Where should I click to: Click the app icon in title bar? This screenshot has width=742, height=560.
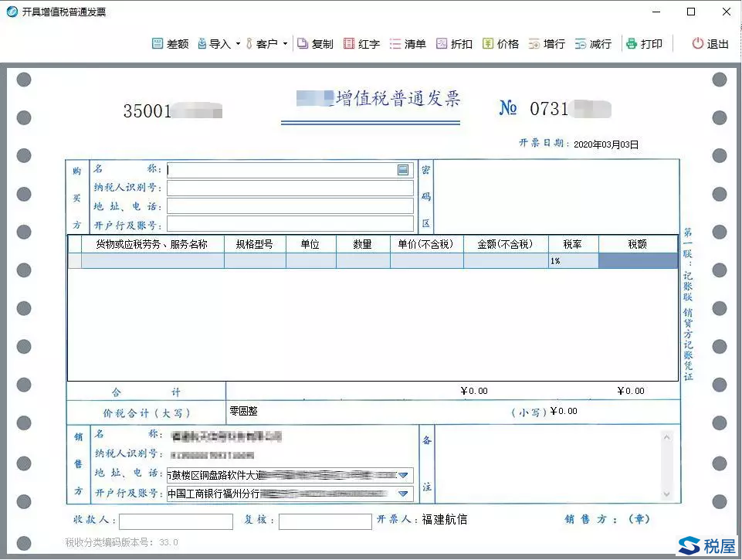coord(12,12)
